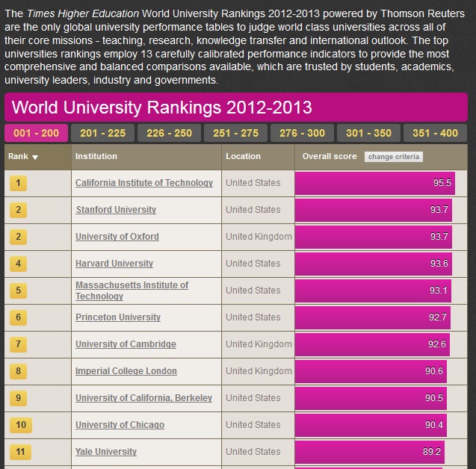Click the 90.4 score bar
The image size is (476, 469).
point(371,425)
